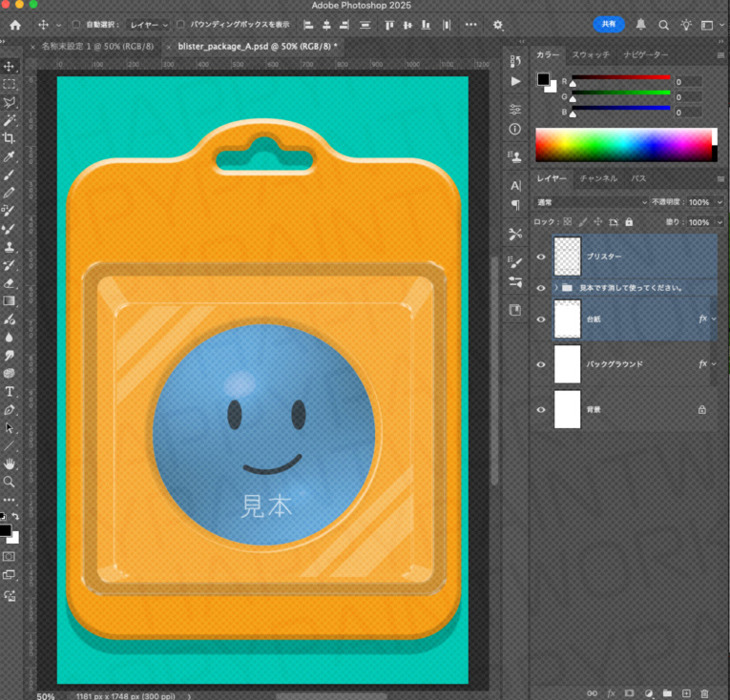Select the Eyedropper tool
The image size is (730, 700).
[x=10, y=156]
